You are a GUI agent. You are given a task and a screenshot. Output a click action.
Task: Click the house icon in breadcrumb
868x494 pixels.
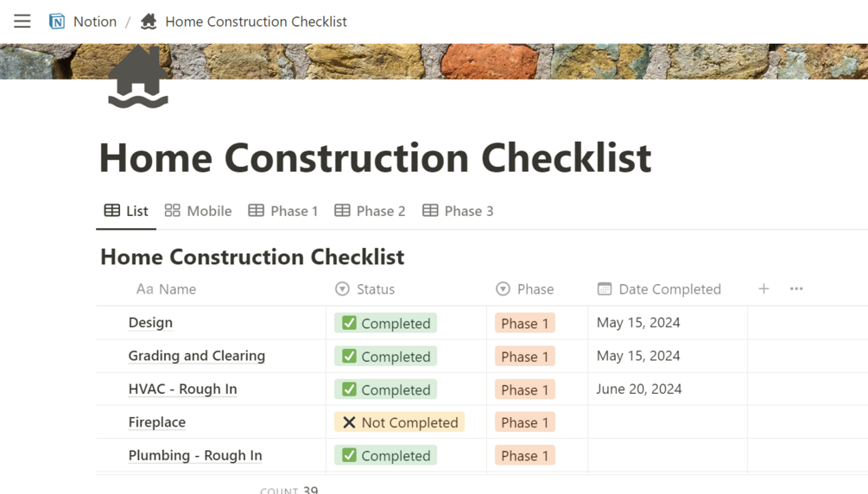click(x=149, y=22)
